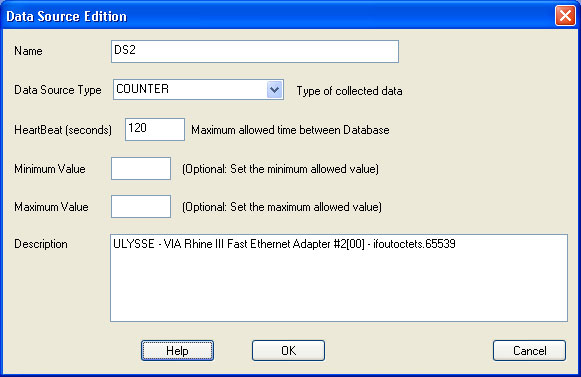Click the 'HeartBeat (seconds)' label
581x377 pixels.
(63, 130)
